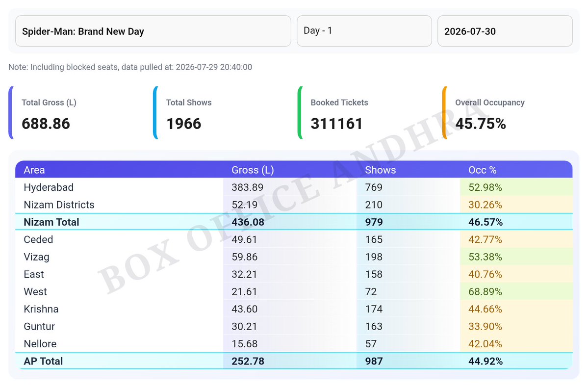588x388 pixels.
Task: Select the Nizam Districts row
Action: [294, 205]
